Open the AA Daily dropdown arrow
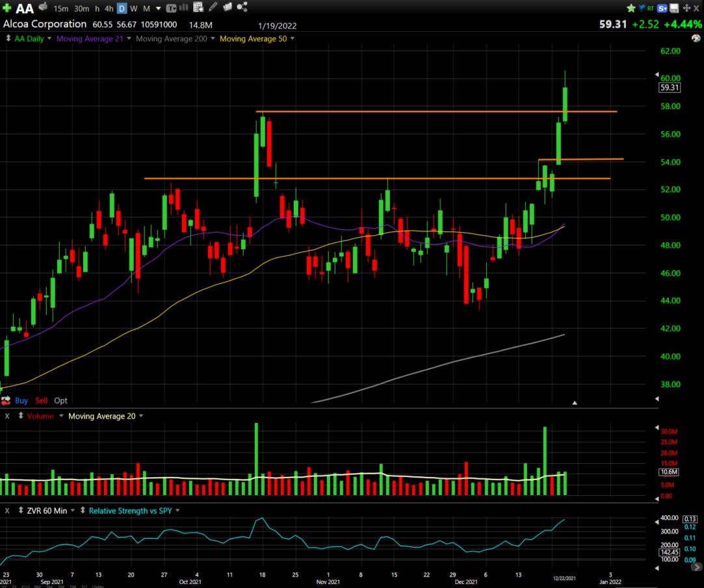 pos(49,38)
